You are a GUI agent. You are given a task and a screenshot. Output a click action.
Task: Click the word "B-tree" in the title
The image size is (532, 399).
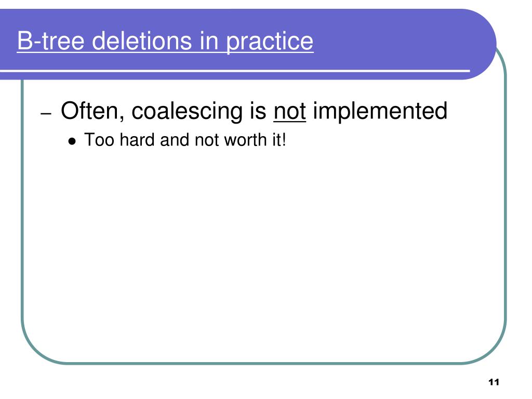point(50,41)
